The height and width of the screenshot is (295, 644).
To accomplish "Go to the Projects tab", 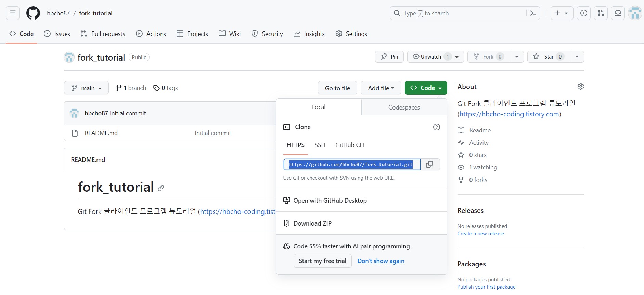I will click(192, 34).
